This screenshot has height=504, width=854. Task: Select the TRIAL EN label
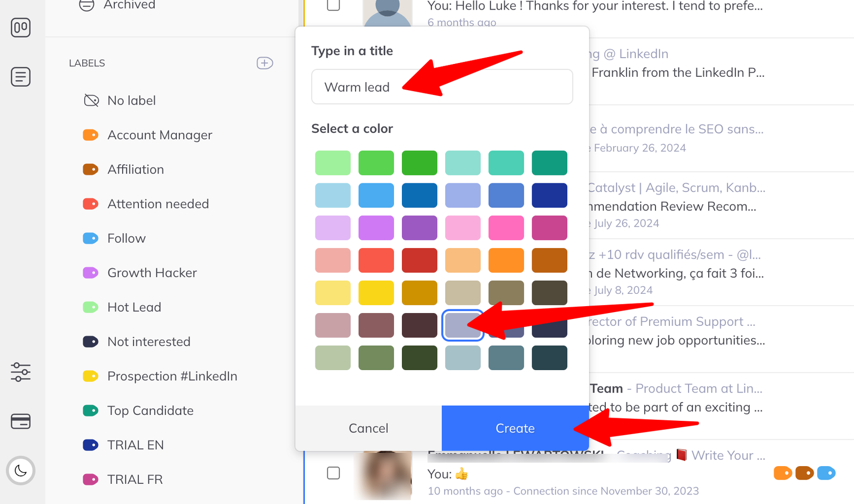click(123, 445)
